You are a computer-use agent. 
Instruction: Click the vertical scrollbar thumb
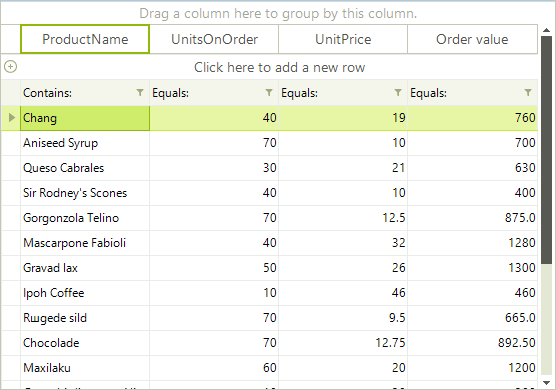coord(546,150)
